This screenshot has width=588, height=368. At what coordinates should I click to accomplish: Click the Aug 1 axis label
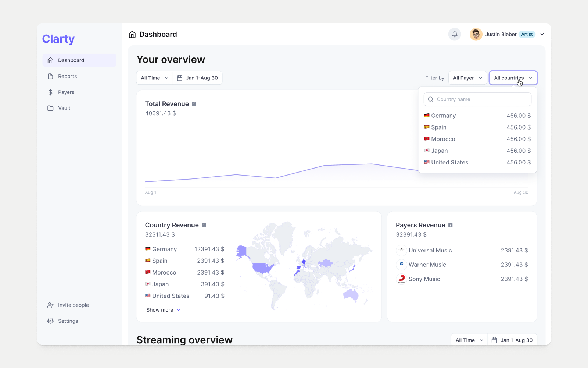(x=151, y=192)
